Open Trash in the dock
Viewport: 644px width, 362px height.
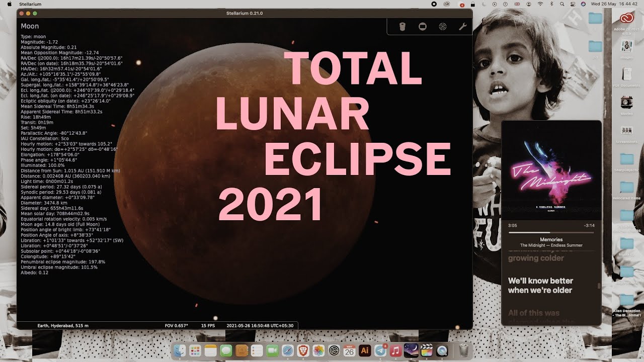tap(464, 350)
